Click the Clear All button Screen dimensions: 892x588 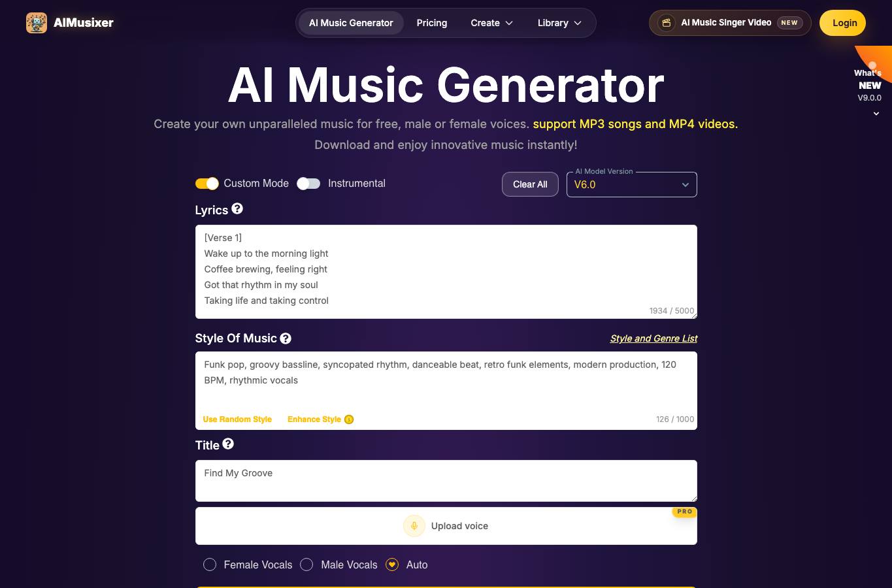coord(530,184)
